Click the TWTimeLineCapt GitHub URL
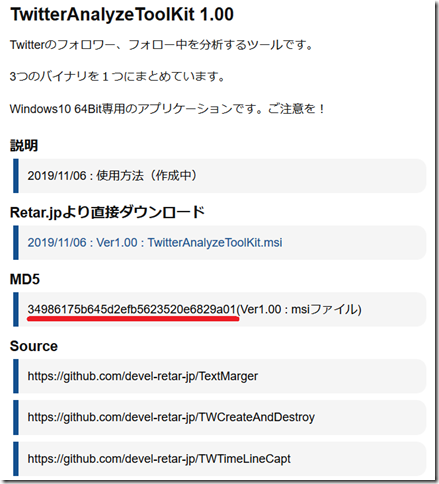The height and width of the screenshot is (484, 439). tap(159, 459)
